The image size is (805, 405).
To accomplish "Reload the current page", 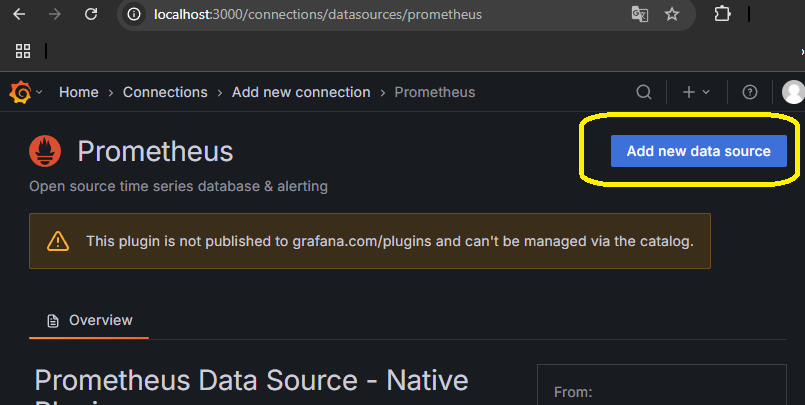I will pos(91,15).
